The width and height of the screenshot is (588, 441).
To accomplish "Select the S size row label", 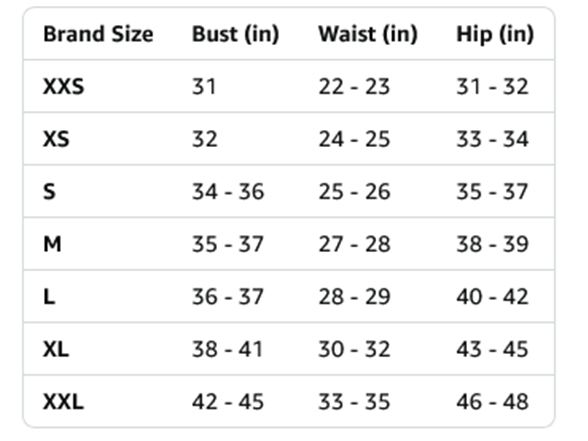I will pos(50,192).
